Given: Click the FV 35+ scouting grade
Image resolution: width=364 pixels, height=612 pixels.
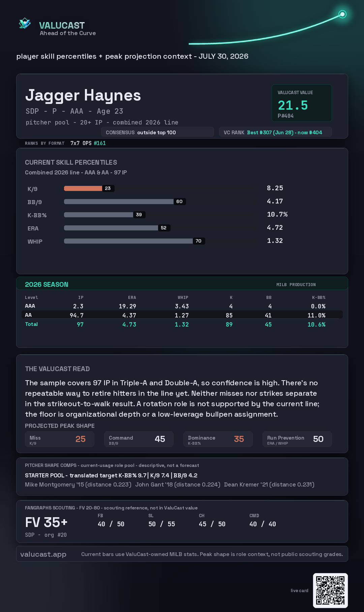Looking at the screenshot, I should pos(46,522).
